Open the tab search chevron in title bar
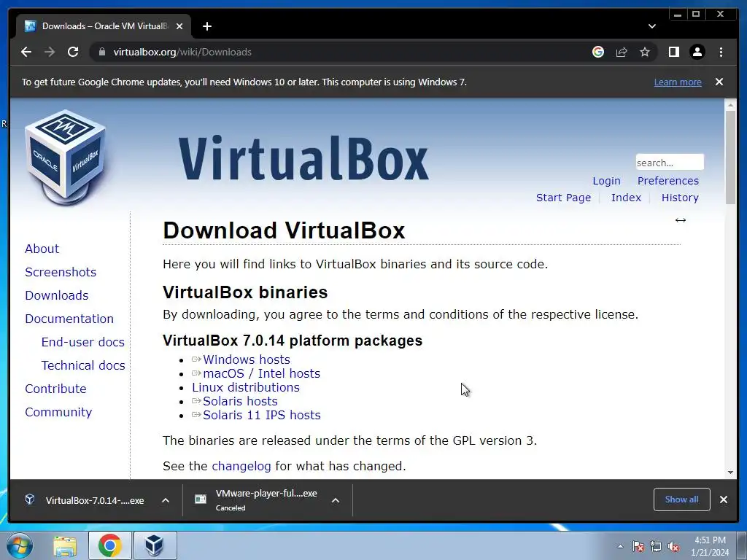 coord(651,26)
